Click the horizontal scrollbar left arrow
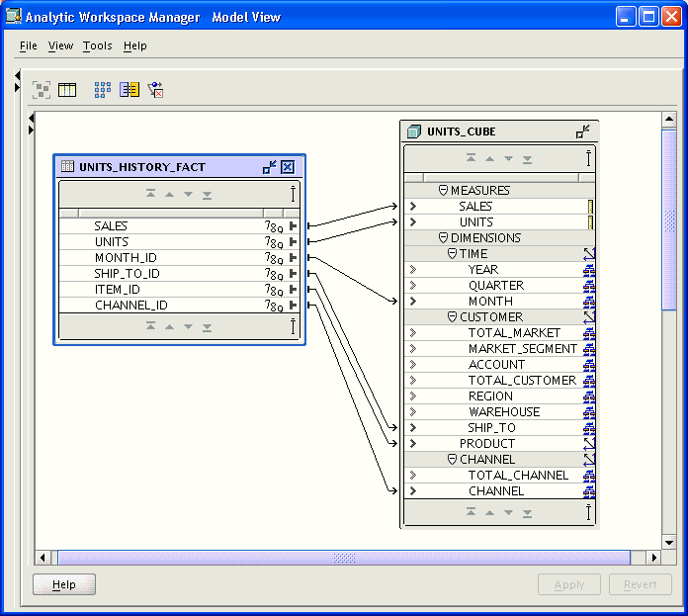The height and width of the screenshot is (616, 688). click(x=43, y=558)
